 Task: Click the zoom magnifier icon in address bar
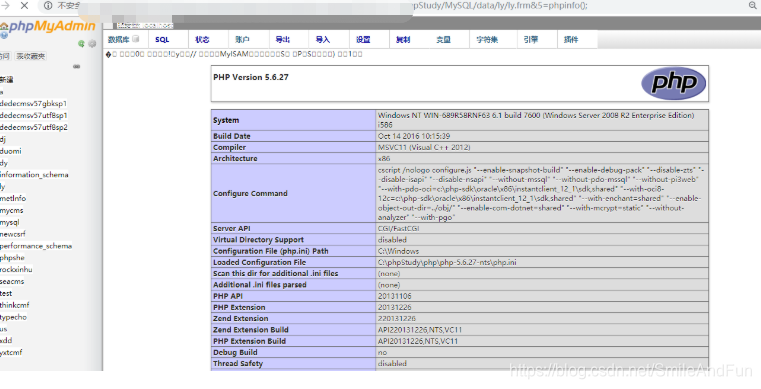coord(753,6)
